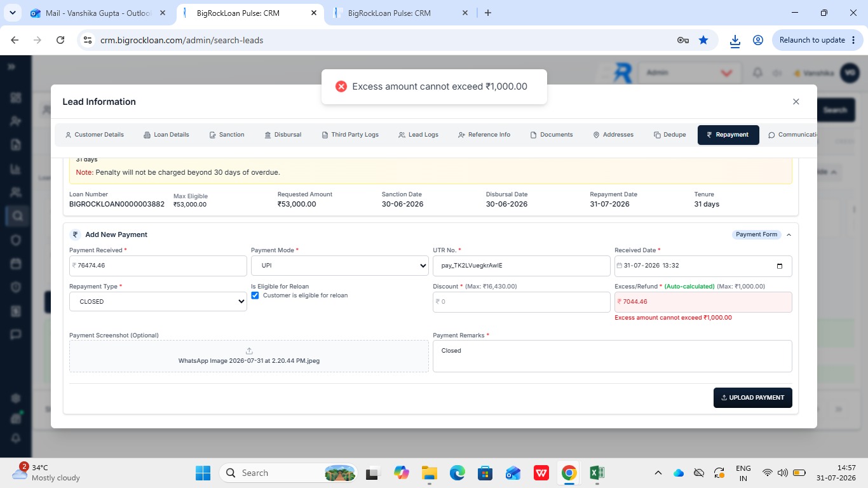Reload the current browser page

point(60,40)
